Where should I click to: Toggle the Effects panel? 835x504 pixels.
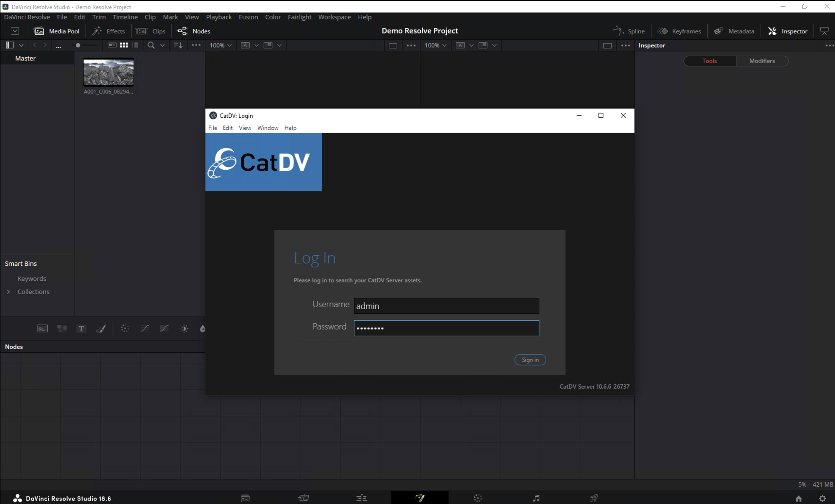click(108, 31)
